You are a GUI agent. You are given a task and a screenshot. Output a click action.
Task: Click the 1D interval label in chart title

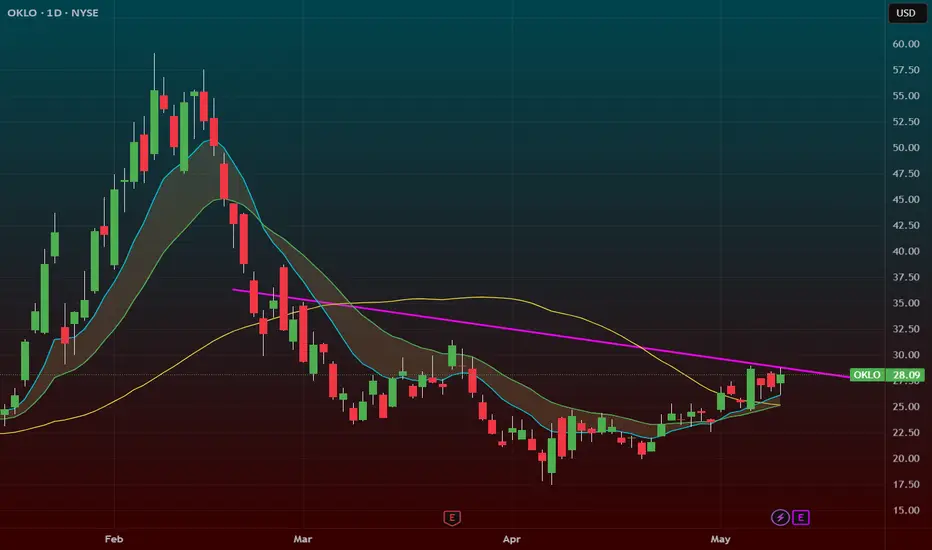point(54,12)
